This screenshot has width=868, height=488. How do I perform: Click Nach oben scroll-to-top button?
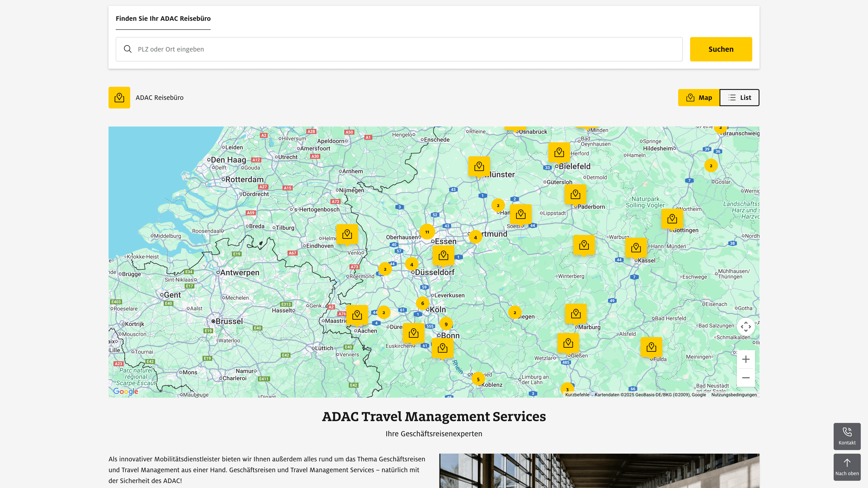click(x=847, y=467)
